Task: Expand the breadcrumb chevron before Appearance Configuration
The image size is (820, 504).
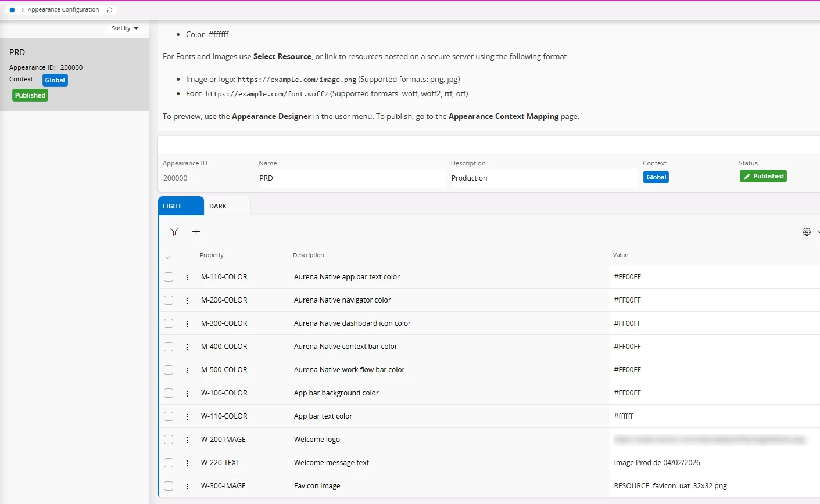Action: (22, 10)
